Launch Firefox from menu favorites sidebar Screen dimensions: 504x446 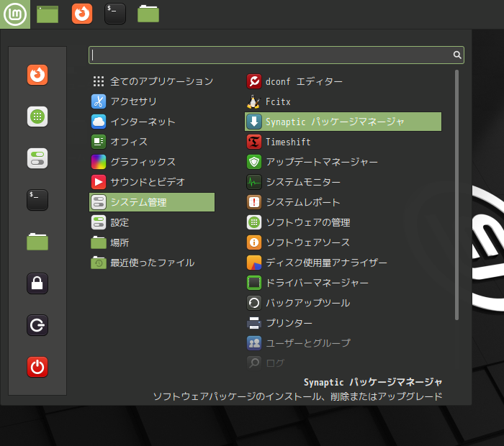37,75
